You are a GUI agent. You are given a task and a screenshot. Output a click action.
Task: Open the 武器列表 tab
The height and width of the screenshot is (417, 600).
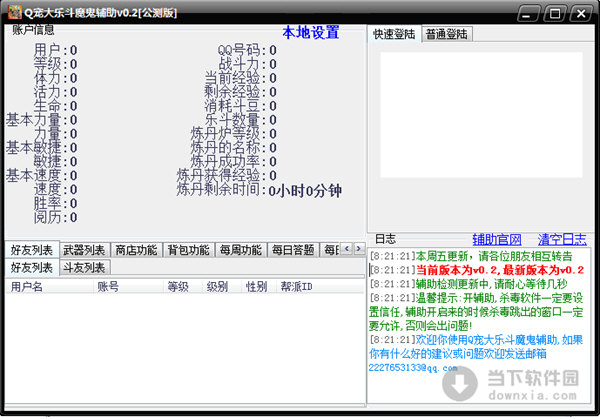[84, 250]
